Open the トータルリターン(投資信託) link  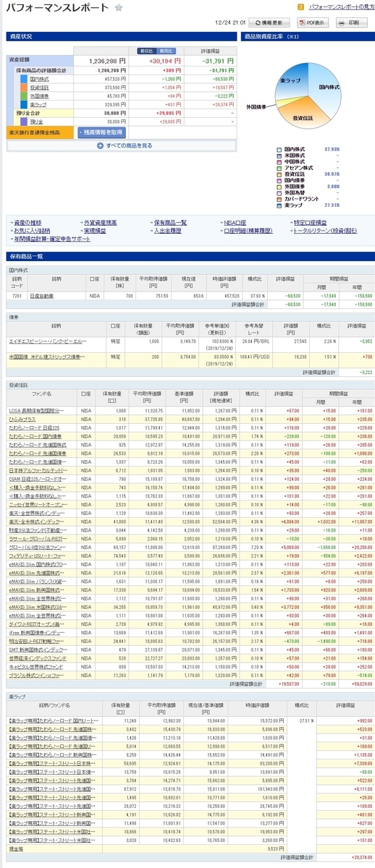(x=325, y=230)
